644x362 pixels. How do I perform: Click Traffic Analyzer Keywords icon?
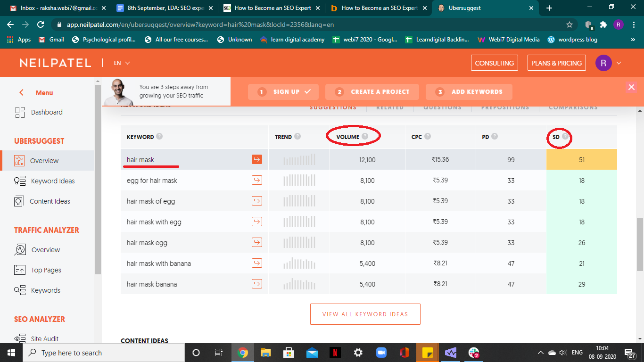click(x=20, y=290)
